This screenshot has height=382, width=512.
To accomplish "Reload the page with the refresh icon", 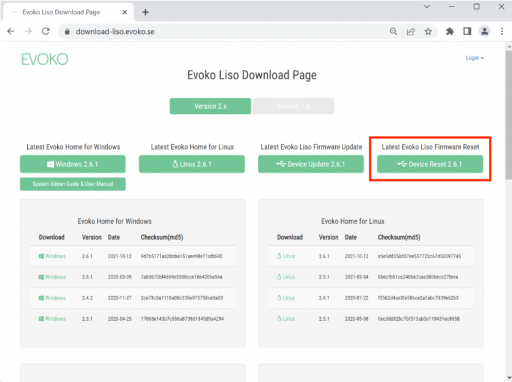I will click(x=46, y=31).
